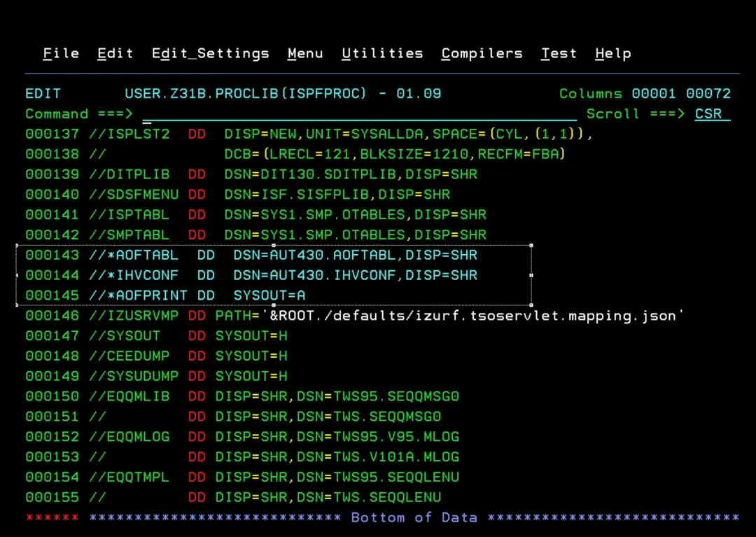Click line number 000151
Screen dimensions: 756x537
coord(52,417)
